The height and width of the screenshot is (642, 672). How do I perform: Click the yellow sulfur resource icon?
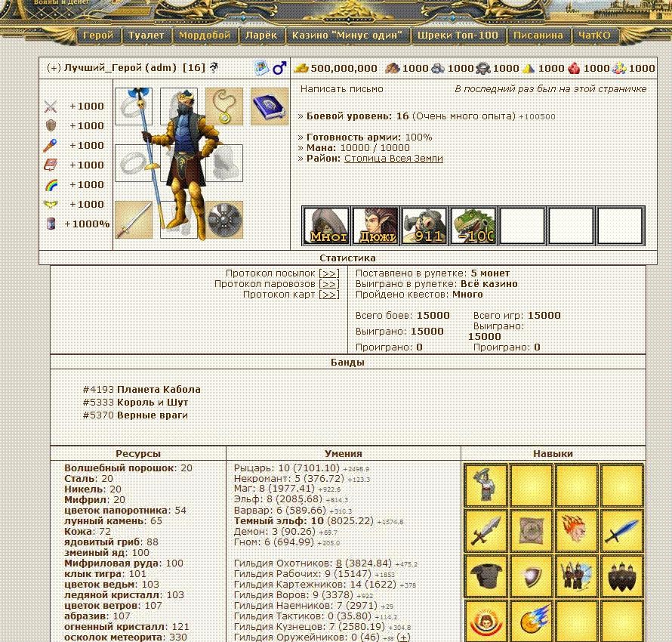pos(529,68)
